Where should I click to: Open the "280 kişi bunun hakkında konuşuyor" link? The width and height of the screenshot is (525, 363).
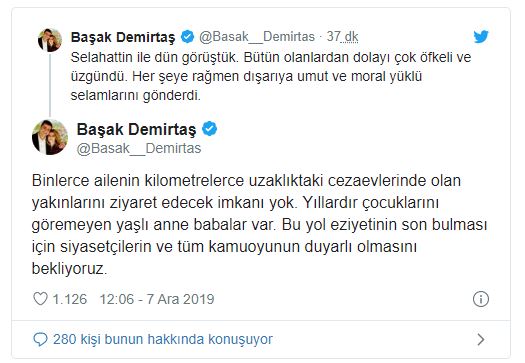[163, 339]
